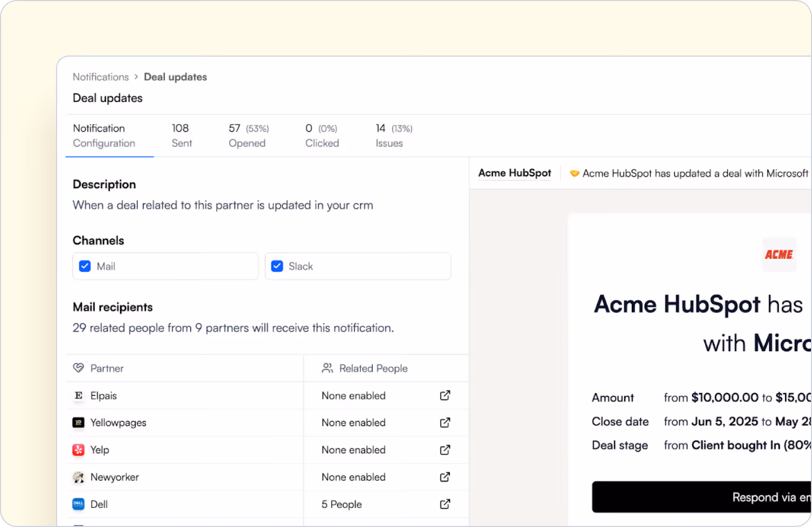Viewport: 812px width, 527px height.
Task: Click the people icon beside Related People header
Action: coord(327,368)
